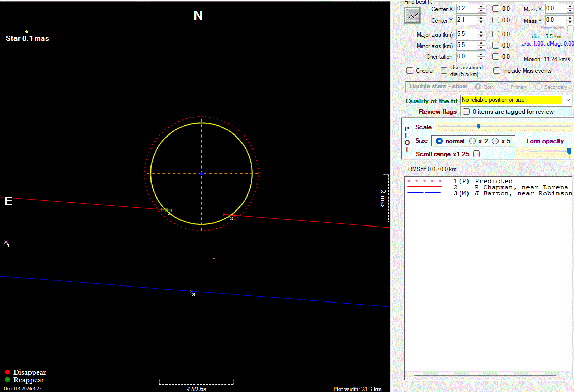Screen dimensions: 574x392
Task: Click the Center X value field
Action: pos(467,9)
